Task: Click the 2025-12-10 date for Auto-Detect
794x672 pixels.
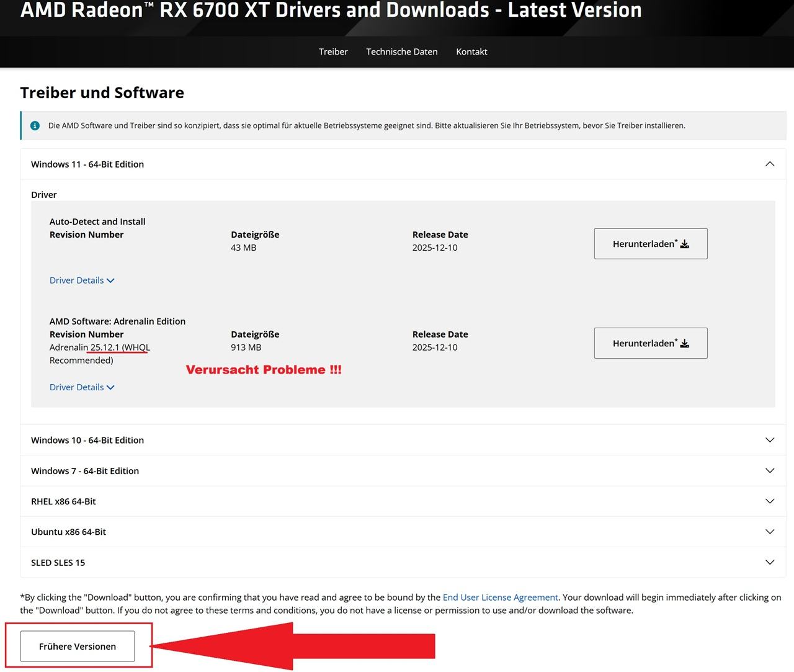Action: click(435, 248)
